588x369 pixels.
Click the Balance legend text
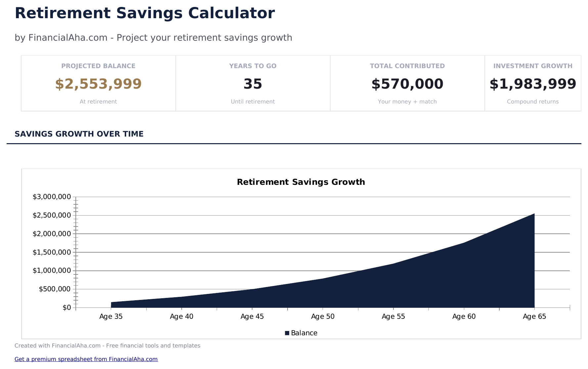pyautogui.click(x=304, y=333)
